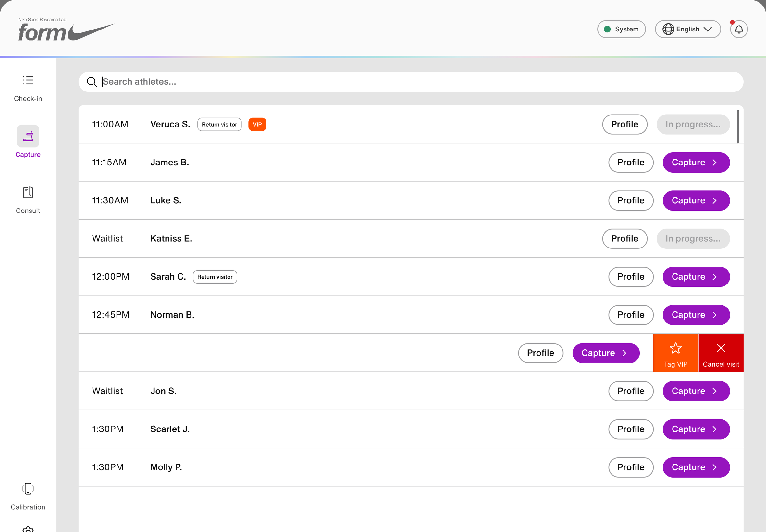Open the Check-in list icon
Screen dimensions: 766x532
[x=28, y=80]
